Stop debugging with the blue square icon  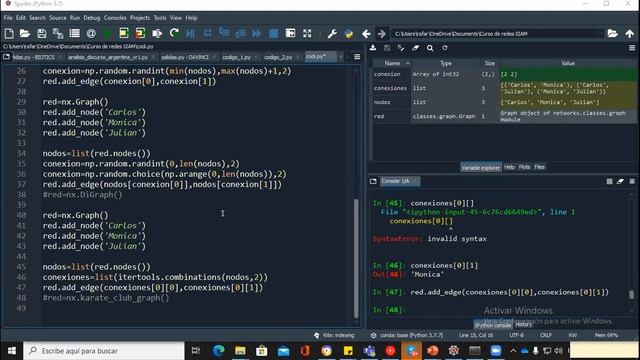point(273,33)
